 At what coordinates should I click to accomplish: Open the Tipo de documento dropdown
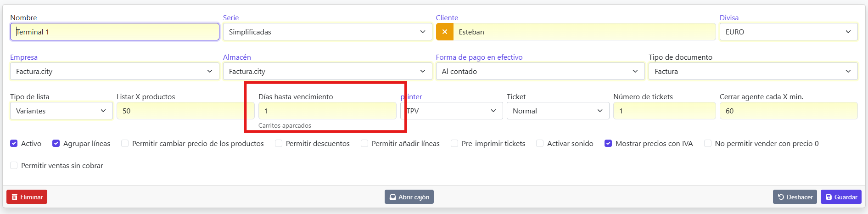pos(753,71)
